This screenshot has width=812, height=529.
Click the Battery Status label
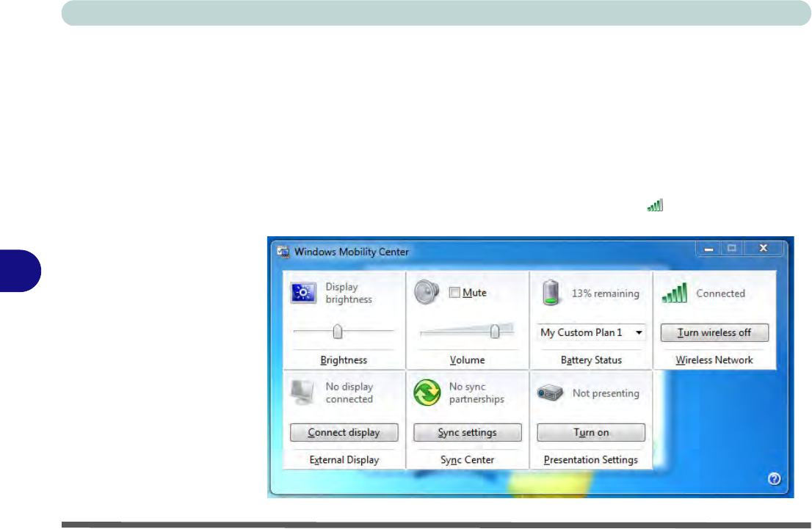point(591,360)
